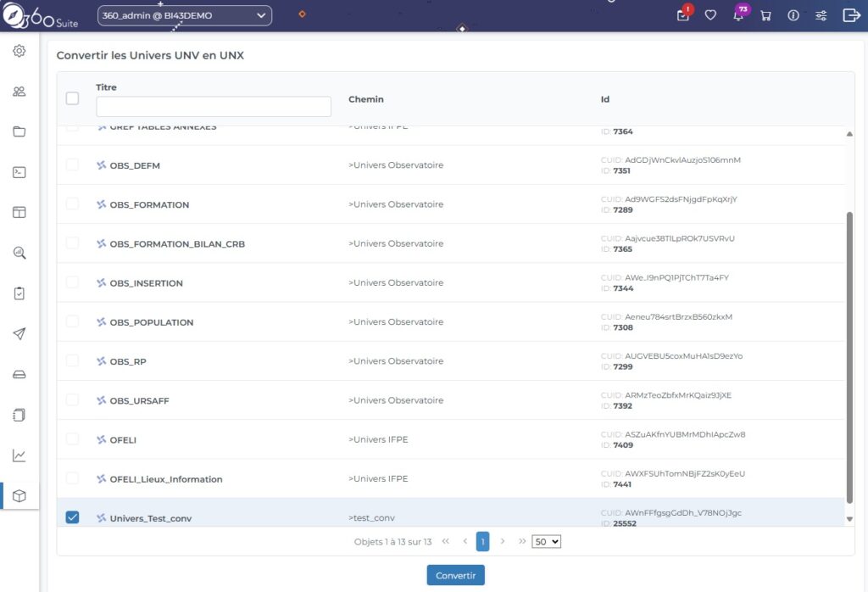Select the cube icon in sidebar
The height and width of the screenshot is (592, 868).
pyautogui.click(x=19, y=496)
